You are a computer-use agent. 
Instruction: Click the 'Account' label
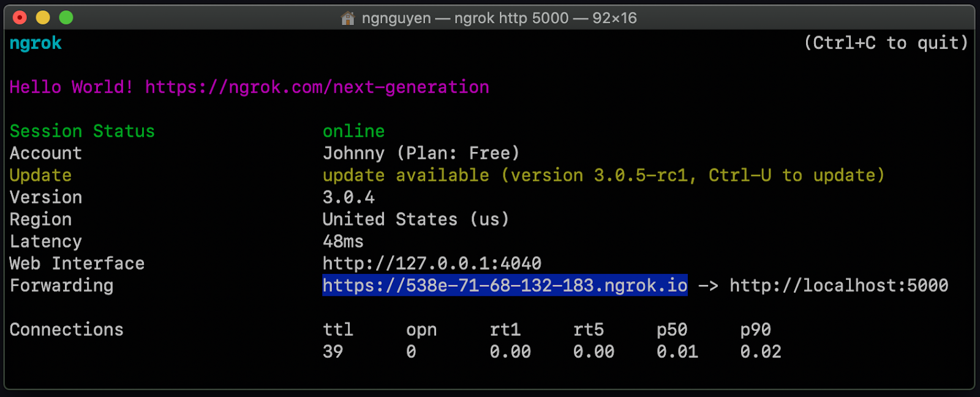pos(46,153)
